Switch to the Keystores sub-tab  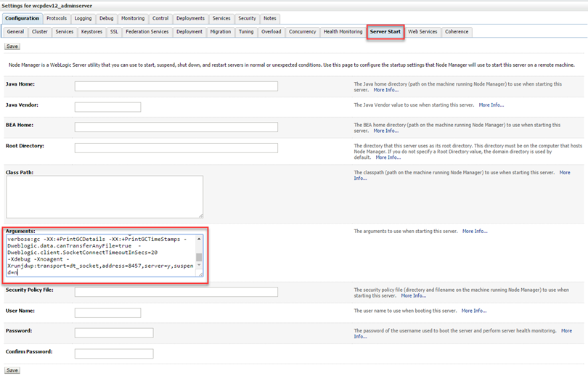[x=92, y=32]
